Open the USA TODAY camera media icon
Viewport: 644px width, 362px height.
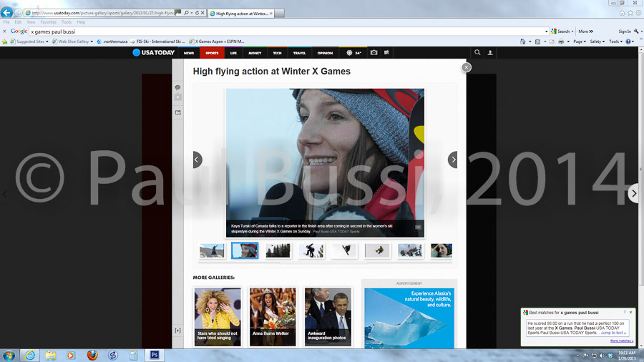pyautogui.click(x=374, y=52)
